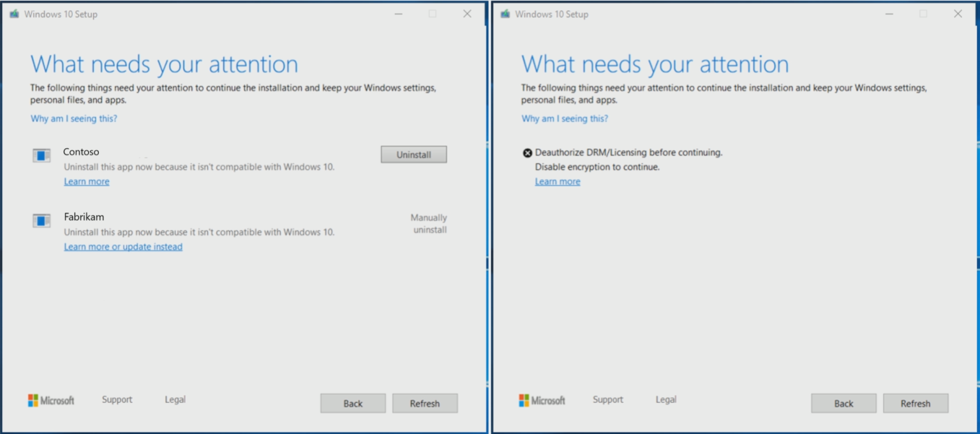This screenshot has width=980, height=434.
Task: Click Back in the left setup window
Action: point(353,403)
